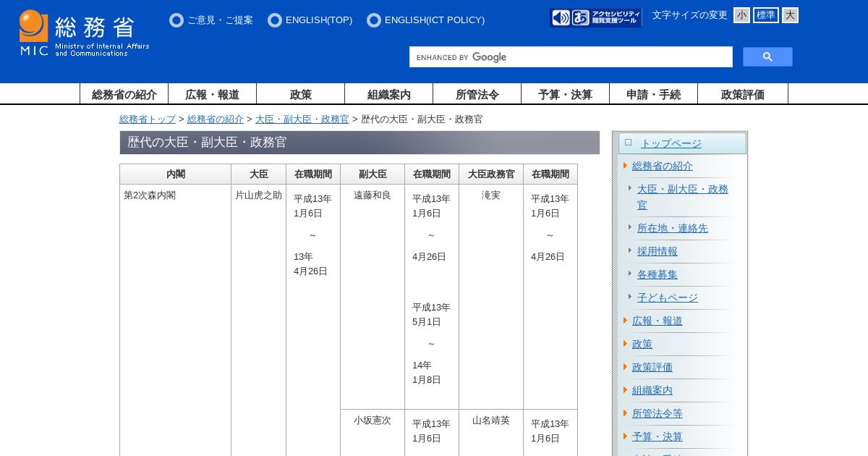Viewport: 868px width, 456px height.
Task: Open sidebar 各種募集 link
Action: click(x=658, y=274)
